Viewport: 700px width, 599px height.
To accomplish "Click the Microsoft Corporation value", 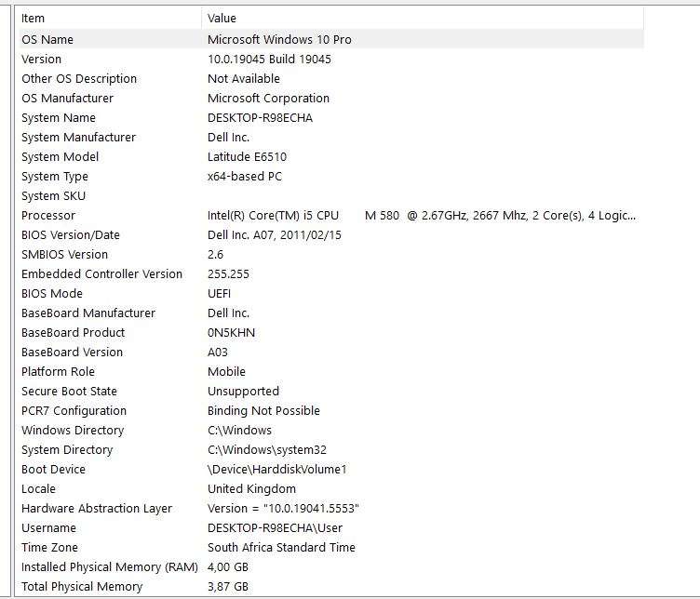I will 268,98.
